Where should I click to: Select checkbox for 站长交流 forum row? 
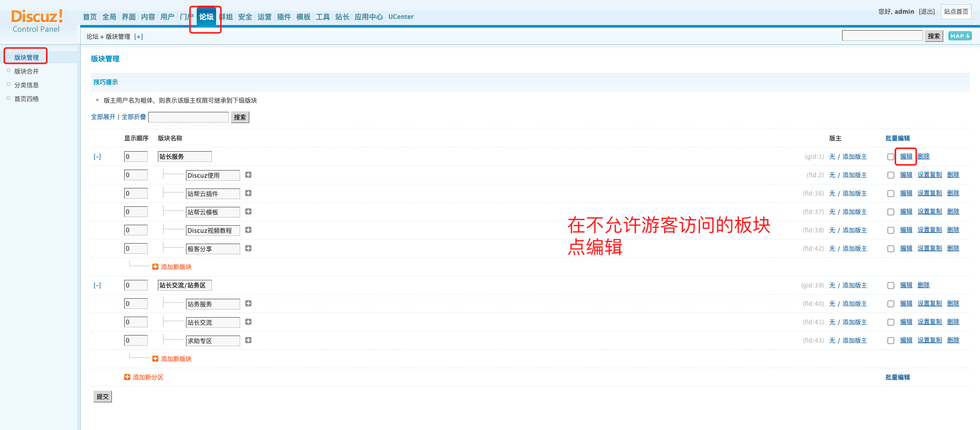pos(891,322)
